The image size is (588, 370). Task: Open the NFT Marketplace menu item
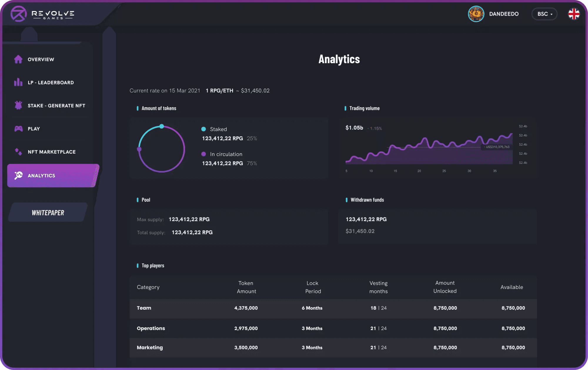point(52,152)
